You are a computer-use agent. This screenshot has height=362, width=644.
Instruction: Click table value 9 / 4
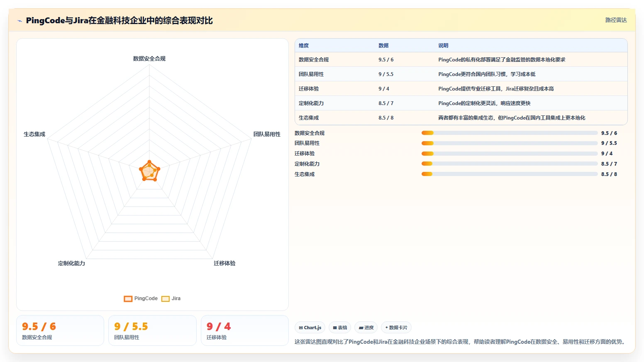384,89
